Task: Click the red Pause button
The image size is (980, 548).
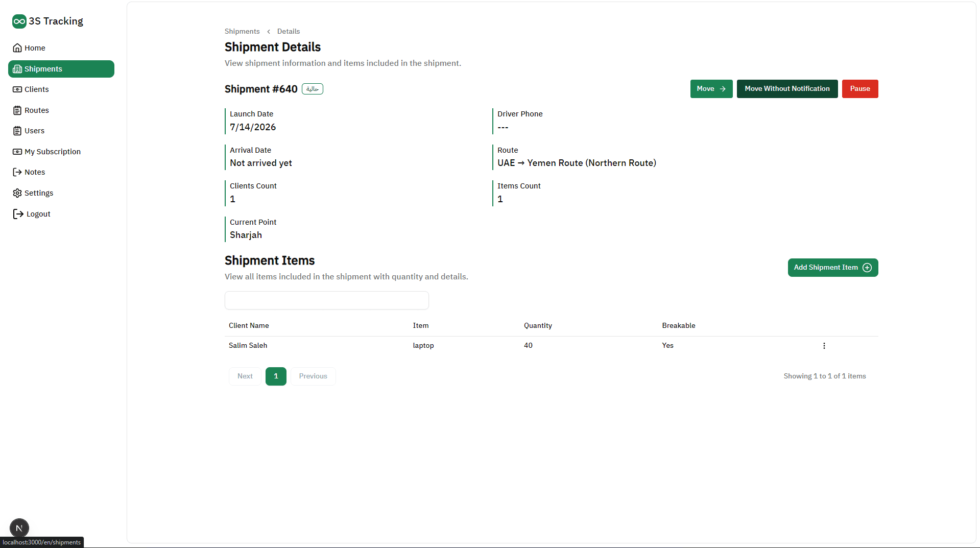Action: click(860, 89)
